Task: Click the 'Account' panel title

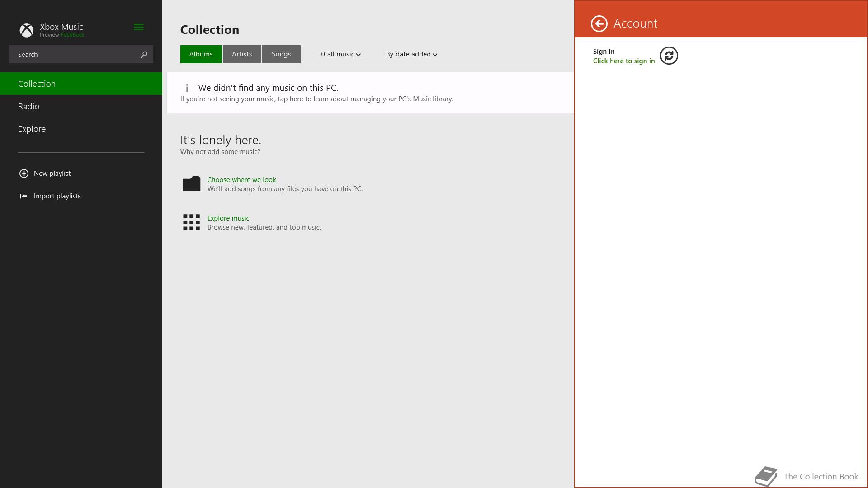Action: click(635, 23)
